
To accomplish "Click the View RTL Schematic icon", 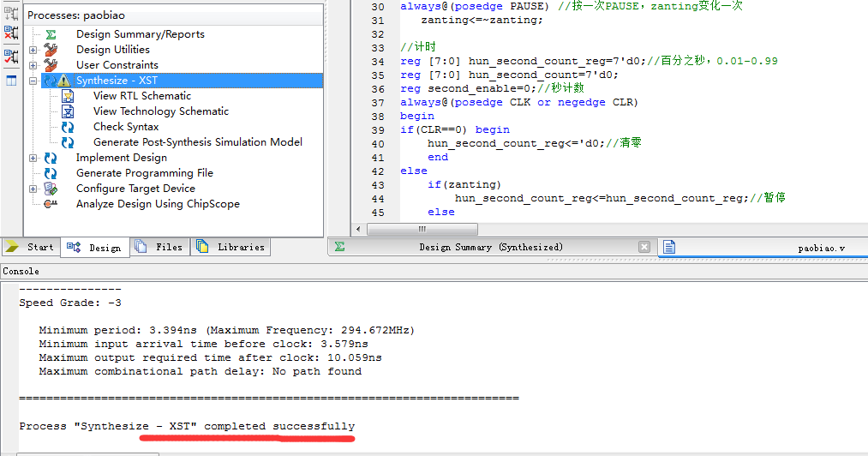I will pos(68,96).
